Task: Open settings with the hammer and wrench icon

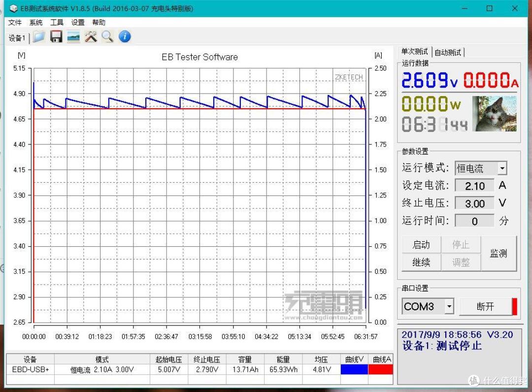Action: 91,36
